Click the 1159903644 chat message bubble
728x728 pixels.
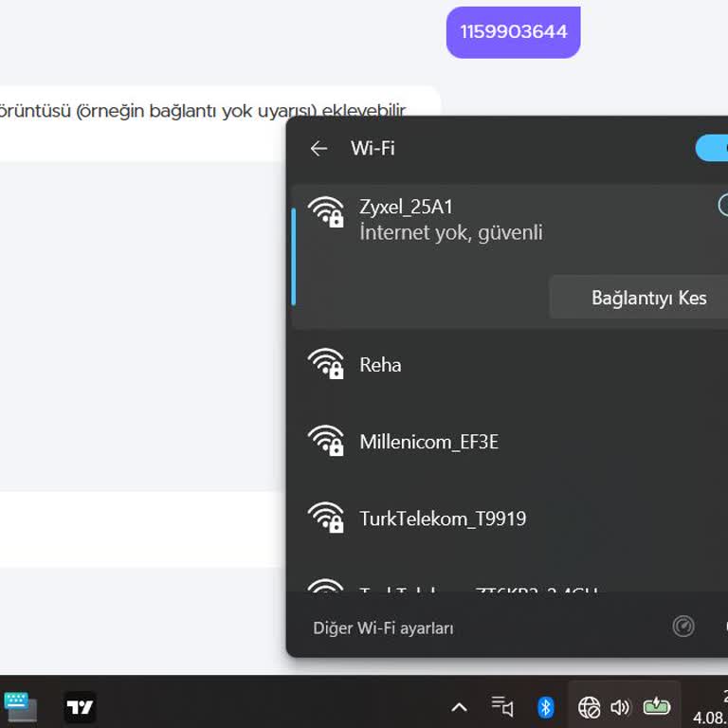tap(513, 32)
